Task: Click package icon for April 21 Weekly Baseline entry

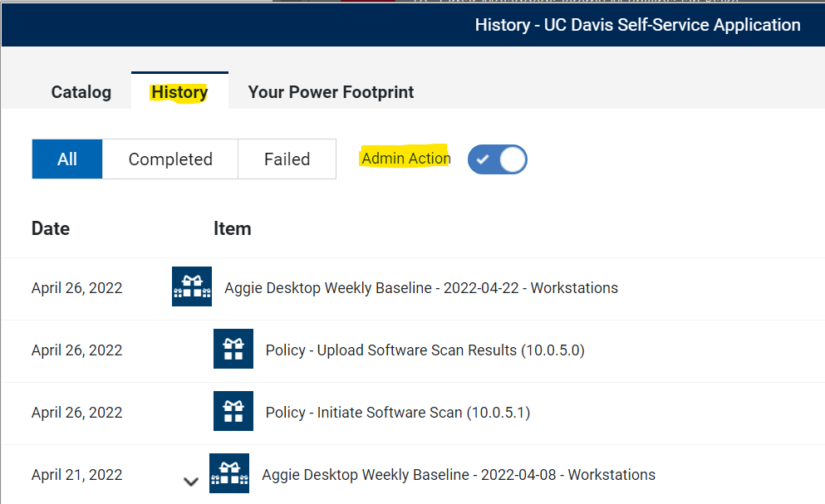Action: click(229, 473)
